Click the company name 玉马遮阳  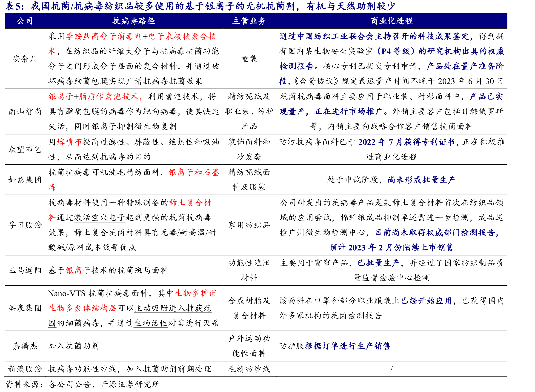(25, 270)
